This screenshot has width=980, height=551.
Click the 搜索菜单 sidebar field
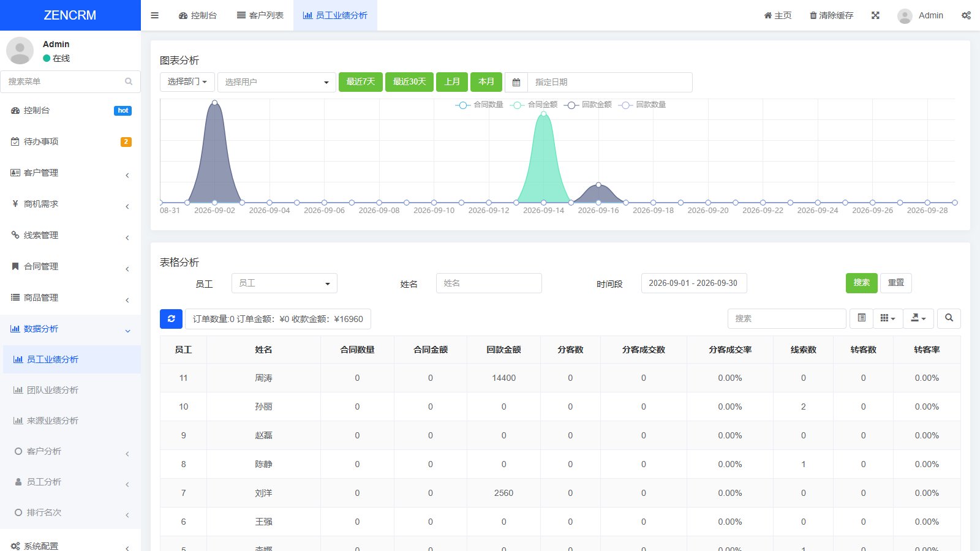coord(70,81)
